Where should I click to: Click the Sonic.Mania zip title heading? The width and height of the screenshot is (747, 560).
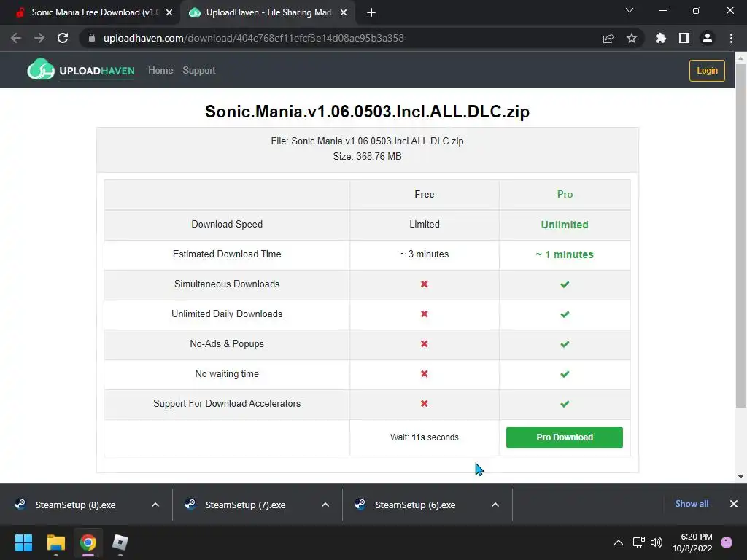[x=368, y=112]
